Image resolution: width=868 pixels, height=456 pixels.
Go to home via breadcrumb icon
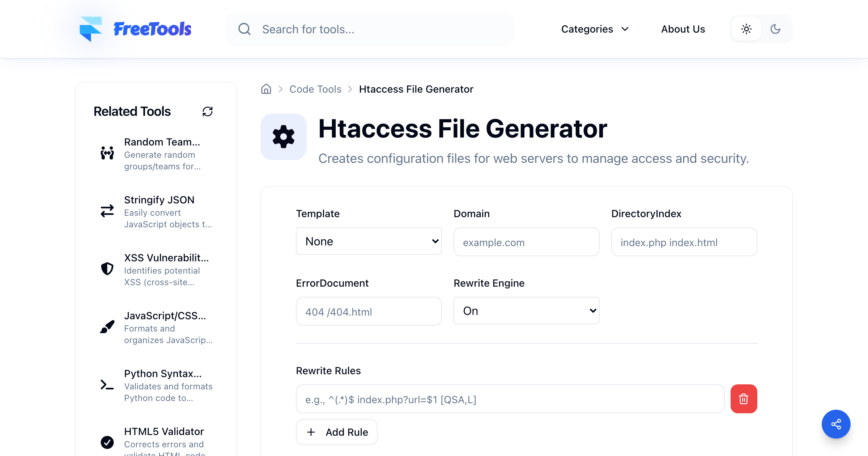tap(266, 89)
